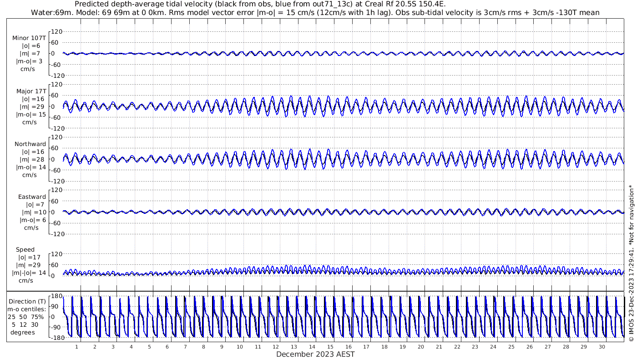The image size is (637, 364).
Task: Click day '28' on the date axis
Action: click(566, 347)
